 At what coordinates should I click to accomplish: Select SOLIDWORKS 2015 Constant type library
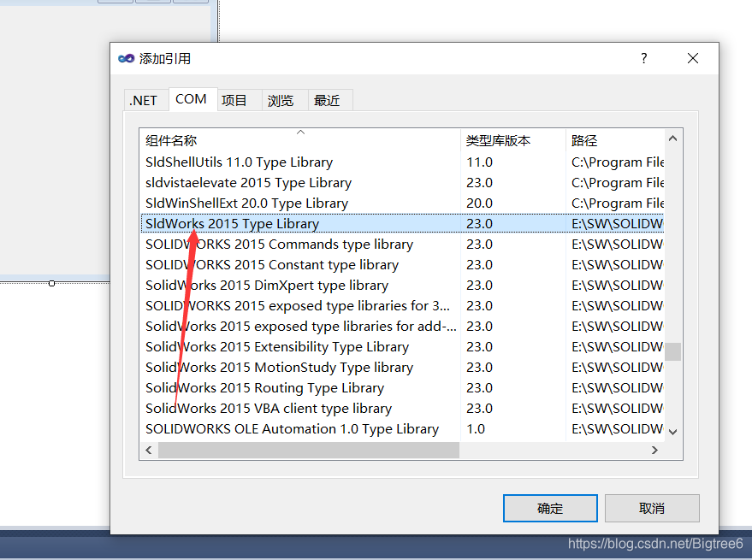[272, 265]
